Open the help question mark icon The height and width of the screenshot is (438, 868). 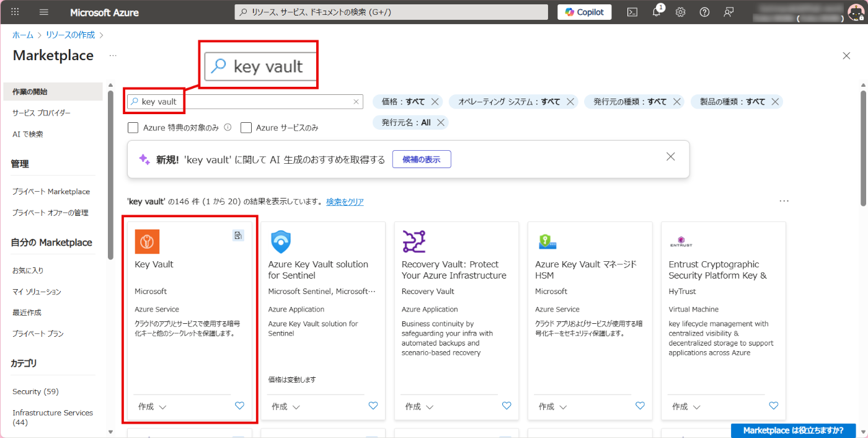tap(704, 12)
